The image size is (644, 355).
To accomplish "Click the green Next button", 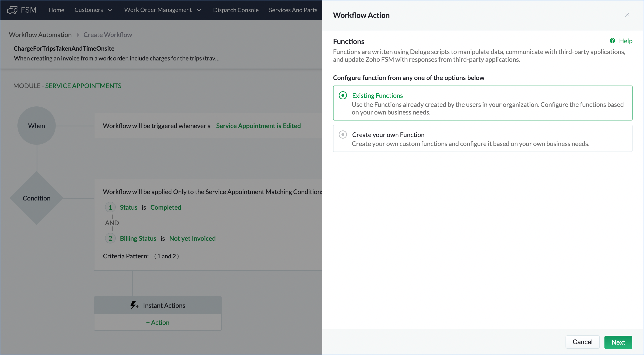I will (618, 342).
